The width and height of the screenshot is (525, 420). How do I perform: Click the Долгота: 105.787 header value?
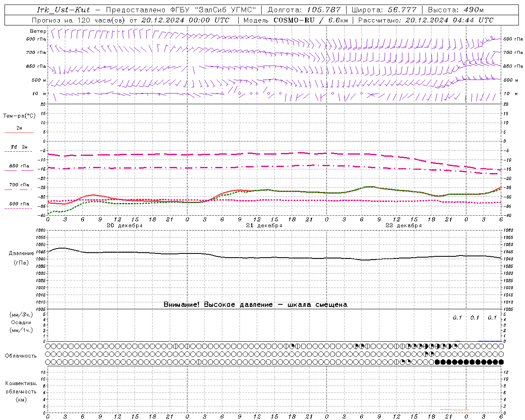pos(304,10)
